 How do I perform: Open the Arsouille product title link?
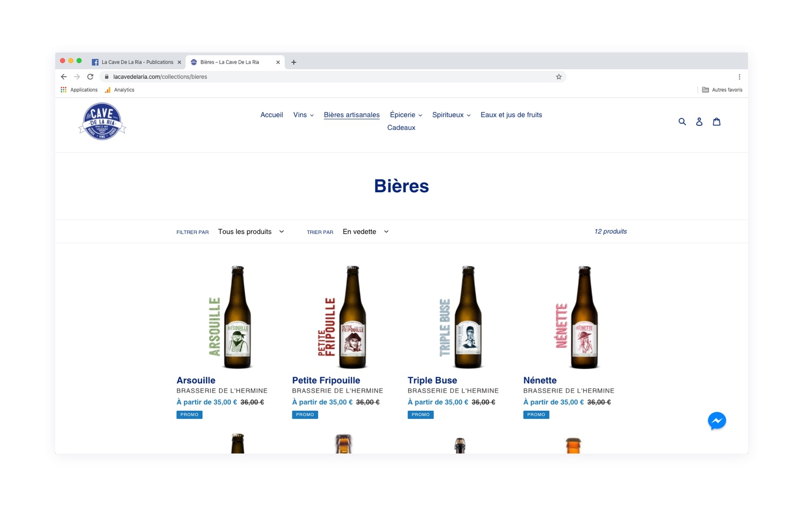[196, 381]
